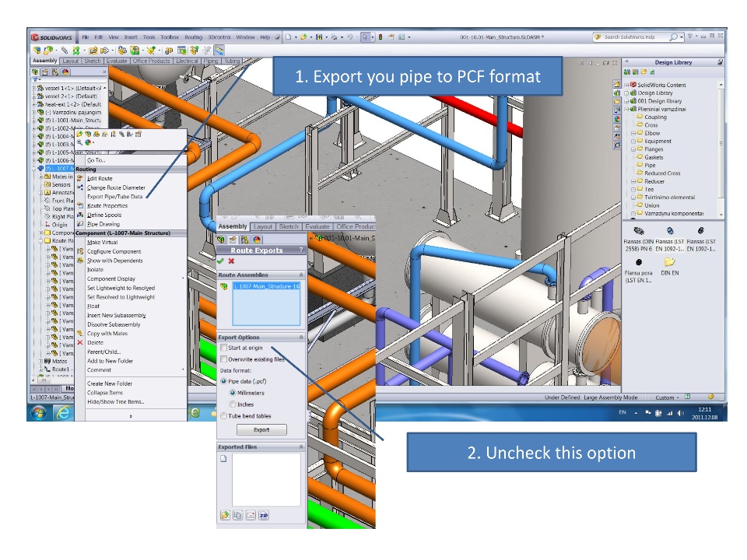Click the Save icon in title toolbar
747x560 pixels.
tap(319, 37)
